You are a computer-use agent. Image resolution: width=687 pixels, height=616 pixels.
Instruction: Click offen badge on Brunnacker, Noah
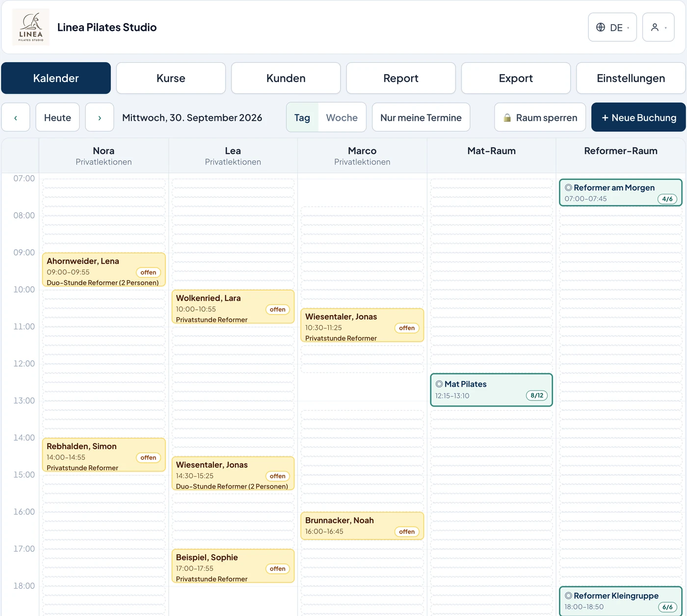pyautogui.click(x=407, y=532)
